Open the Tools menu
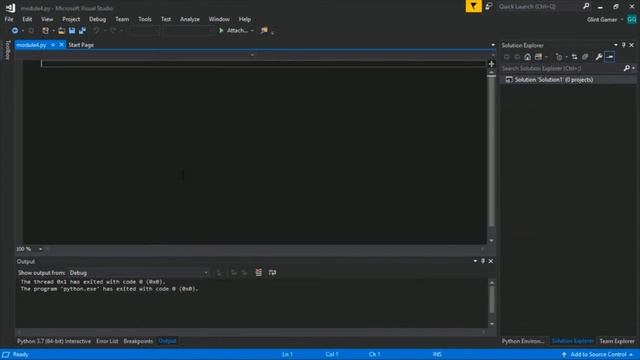This screenshot has height=360, width=640. (x=145, y=19)
